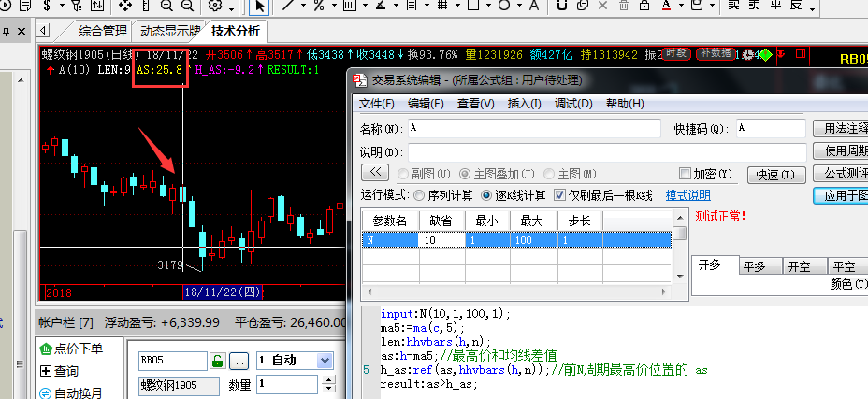Open the 1.自动 order mode dropdown
868x399 pixels.
click(x=325, y=362)
